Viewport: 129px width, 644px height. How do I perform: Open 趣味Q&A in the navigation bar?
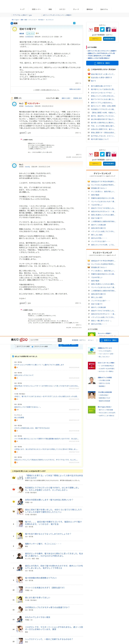(x=90, y=9)
